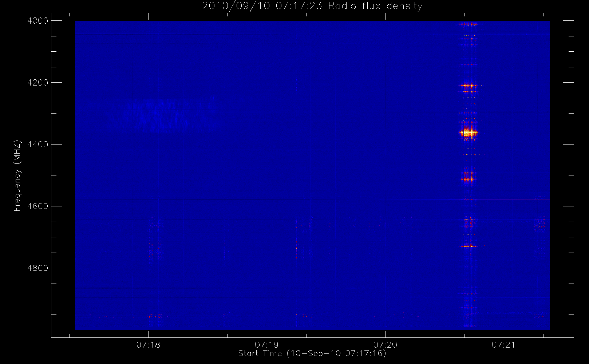The image size is (589, 364).
Task: Click the 4200 frequency tick label
Action: [x=38, y=83]
